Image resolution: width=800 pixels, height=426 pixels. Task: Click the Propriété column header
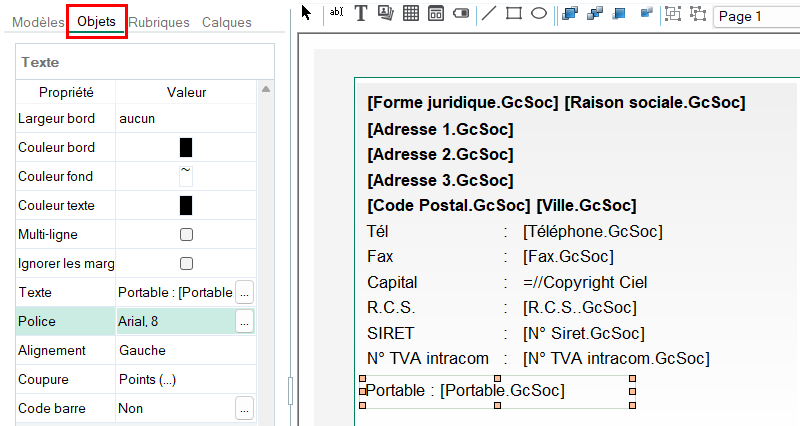coord(66,92)
